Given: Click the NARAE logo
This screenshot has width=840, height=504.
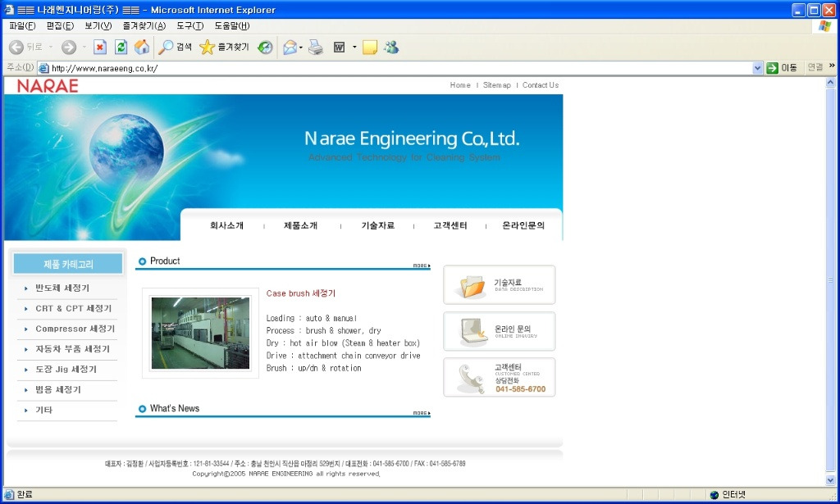Looking at the screenshot, I should click(48, 85).
